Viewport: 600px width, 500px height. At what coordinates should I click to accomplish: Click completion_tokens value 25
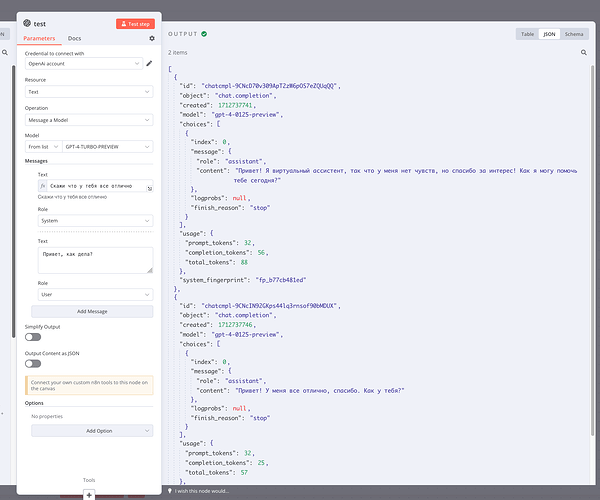tap(261, 463)
